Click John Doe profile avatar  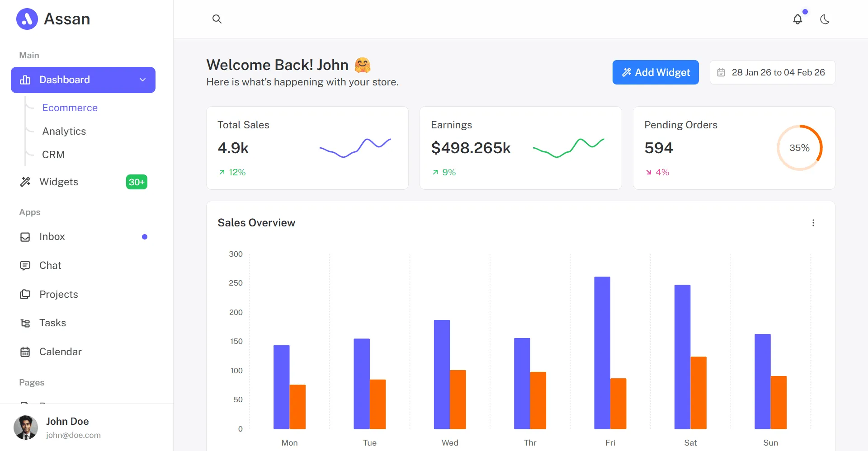pos(26,428)
